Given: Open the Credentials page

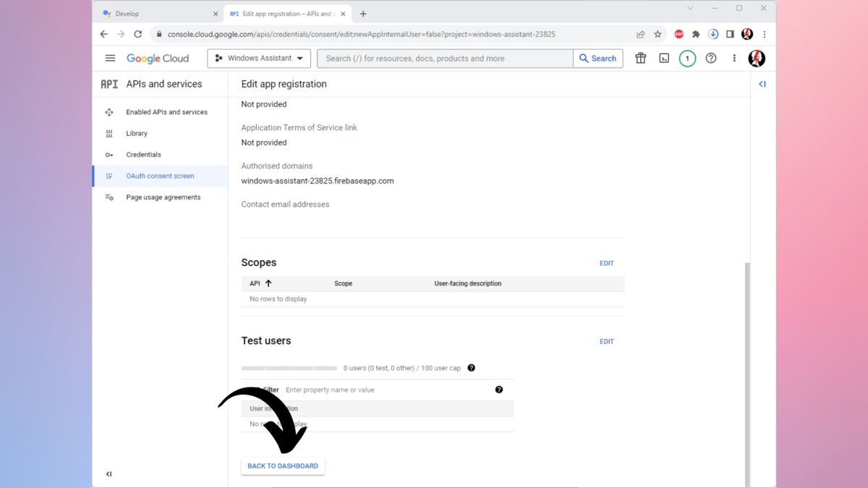Looking at the screenshot, I should [143, 155].
